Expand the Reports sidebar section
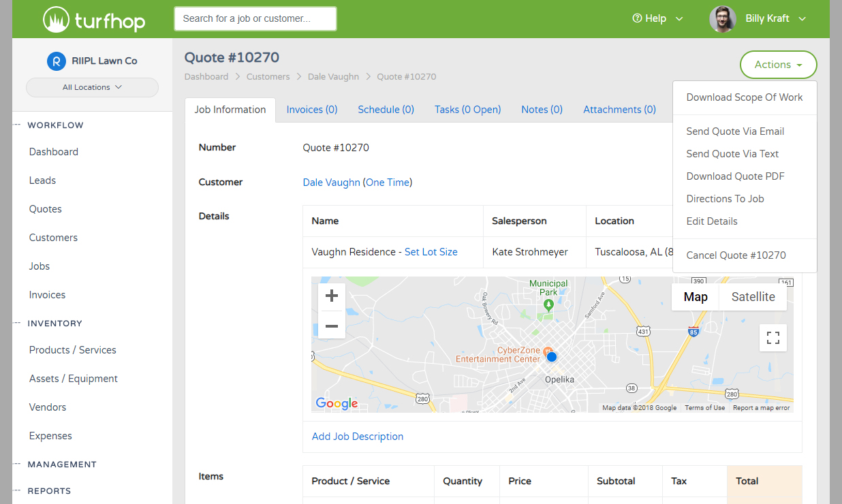Viewport: 842px width, 504px height. tap(49, 491)
